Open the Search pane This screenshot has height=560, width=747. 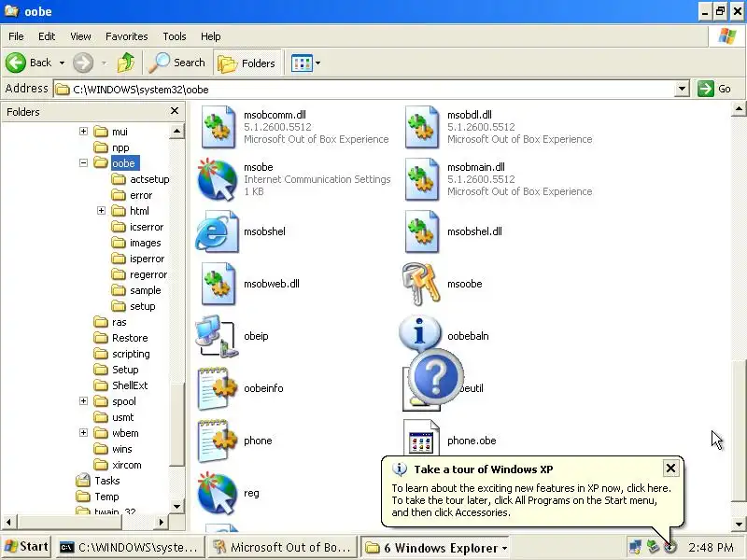coord(176,63)
